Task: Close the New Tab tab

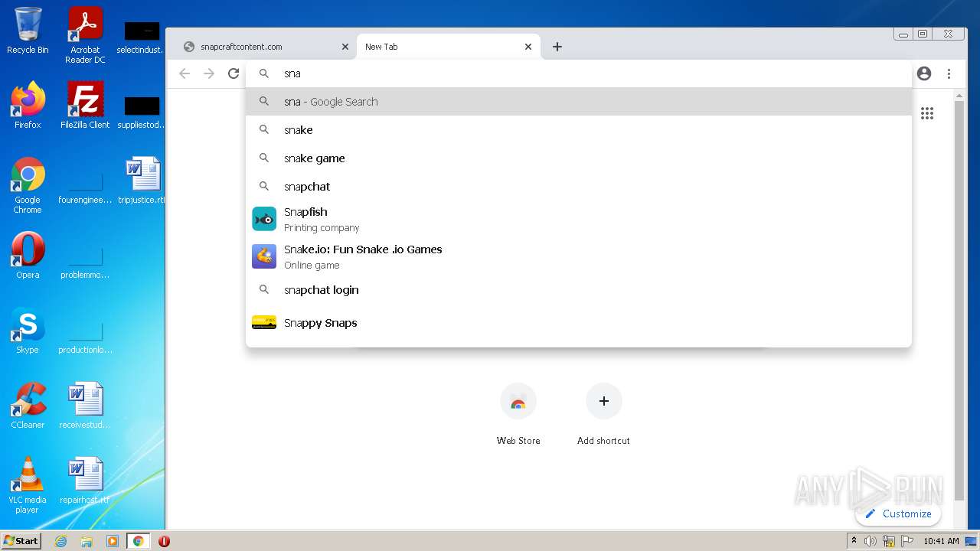Action: pyautogui.click(x=528, y=47)
